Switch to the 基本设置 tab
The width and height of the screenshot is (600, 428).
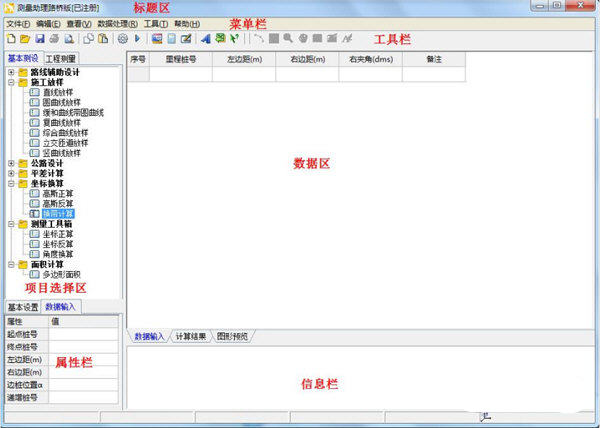click(23, 307)
